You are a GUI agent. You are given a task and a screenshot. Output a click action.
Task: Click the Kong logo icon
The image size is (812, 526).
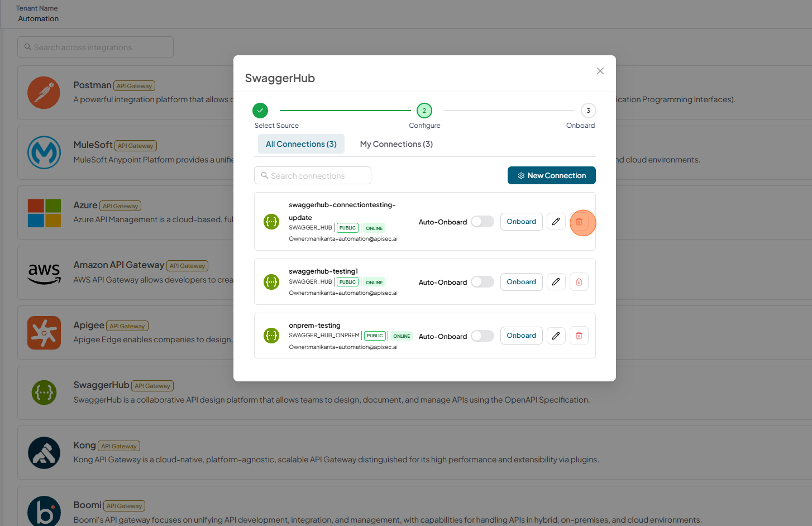tap(44, 453)
